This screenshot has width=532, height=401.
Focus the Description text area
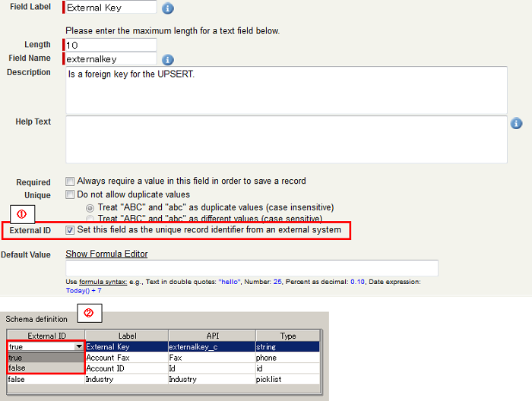click(286, 90)
